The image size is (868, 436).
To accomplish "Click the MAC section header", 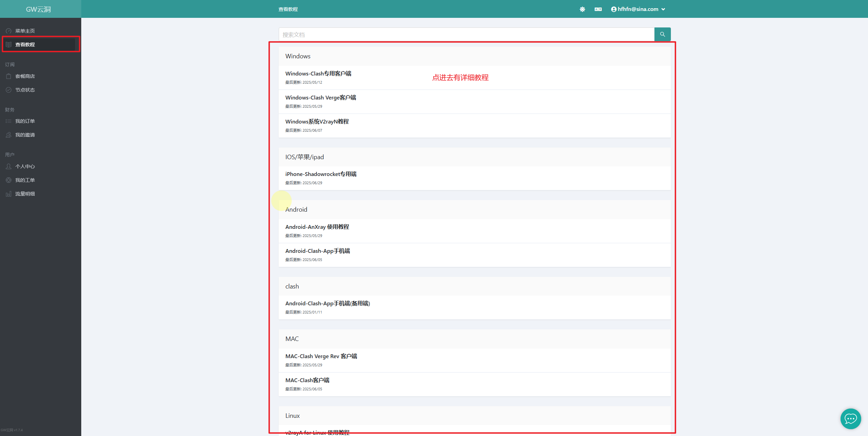I will (x=474, y=339).
